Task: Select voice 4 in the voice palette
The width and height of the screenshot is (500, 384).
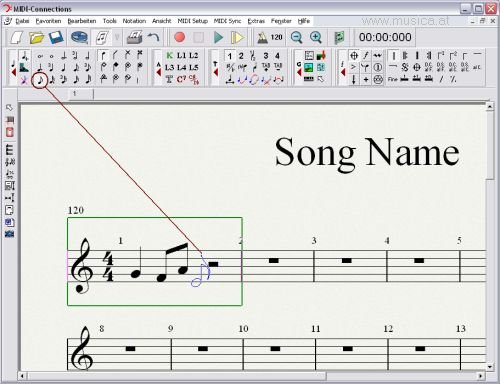Action: [277, 56]
